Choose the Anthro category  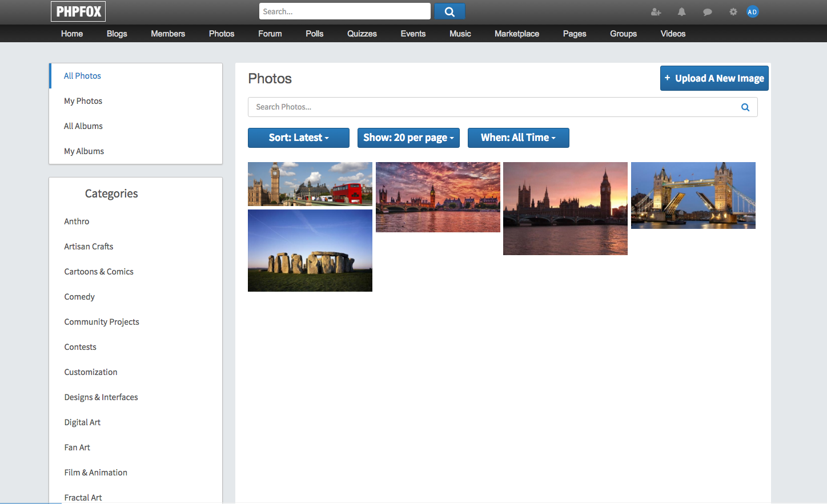tap(77, 221)
